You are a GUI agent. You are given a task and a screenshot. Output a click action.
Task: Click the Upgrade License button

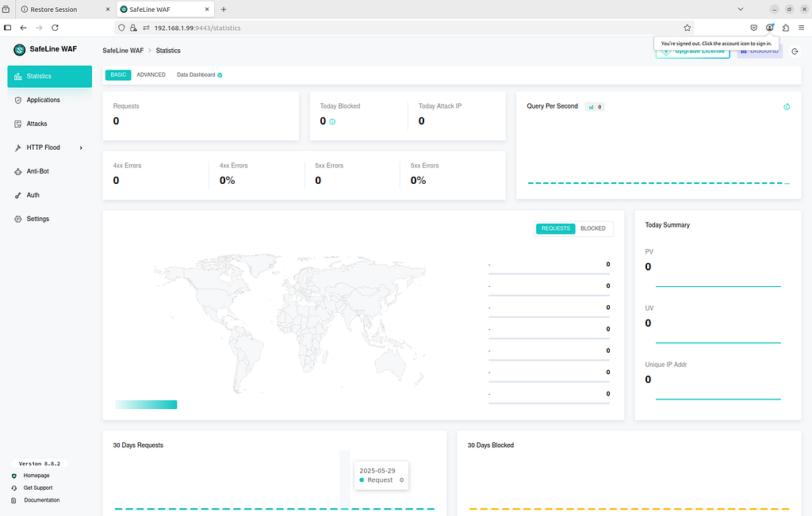[x=693, y=52]
